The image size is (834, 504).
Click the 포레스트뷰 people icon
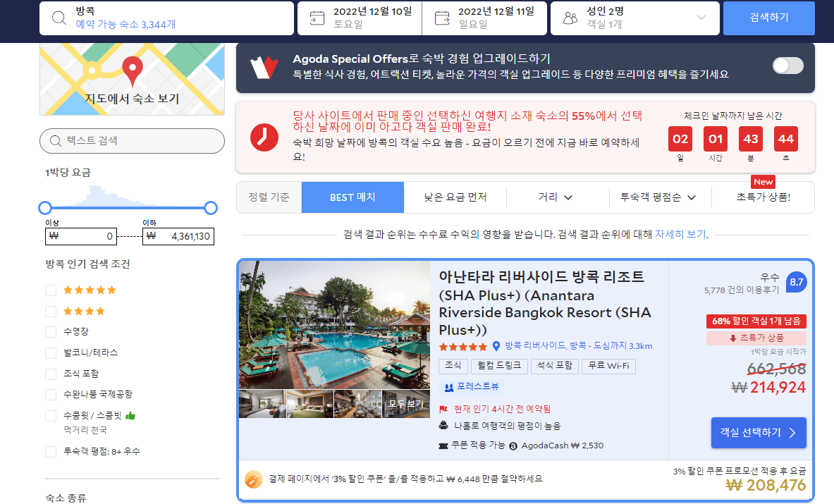(x=449, y=388)
